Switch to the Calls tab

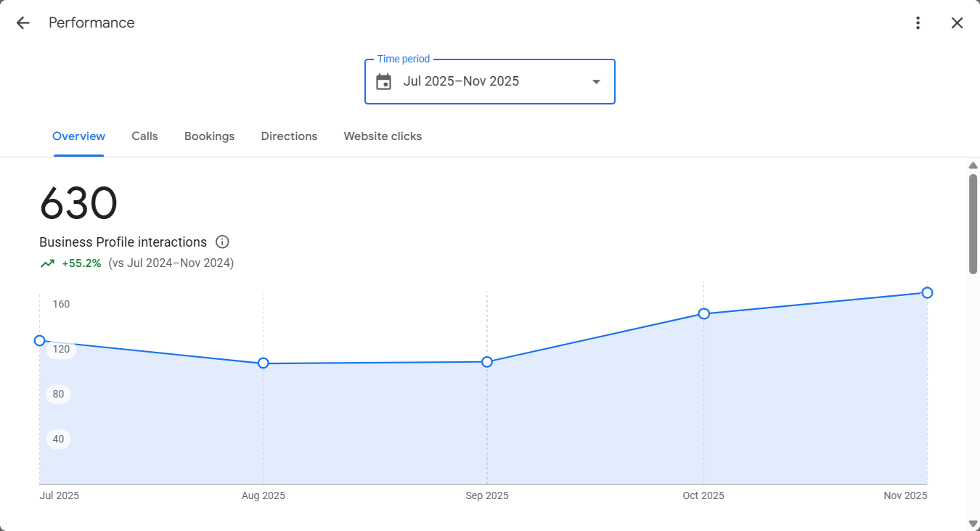click(x=144, y=136)
